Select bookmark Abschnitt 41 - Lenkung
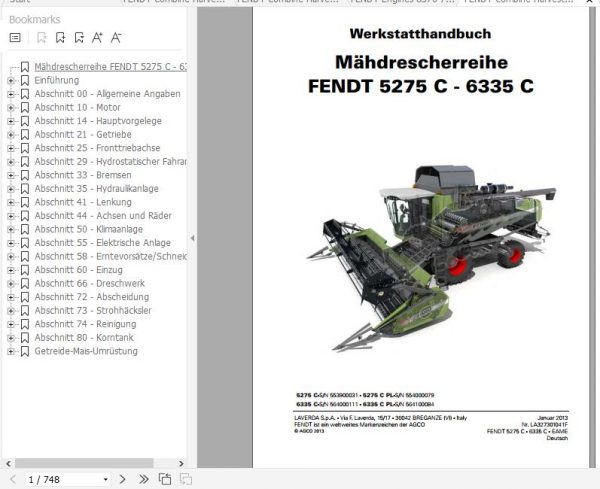The height and width of the screenshot is (489, 600). click(83, 202)
